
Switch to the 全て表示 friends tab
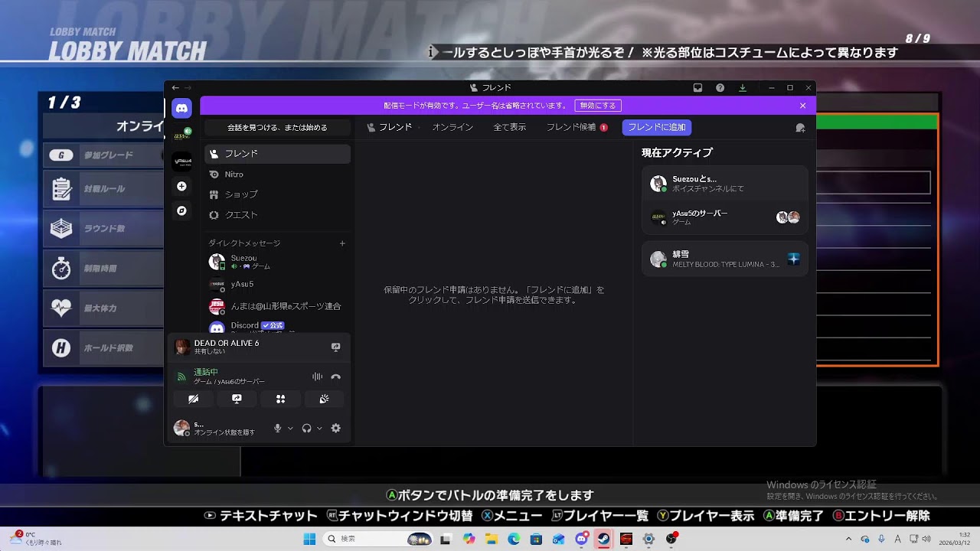pos(509,128)
